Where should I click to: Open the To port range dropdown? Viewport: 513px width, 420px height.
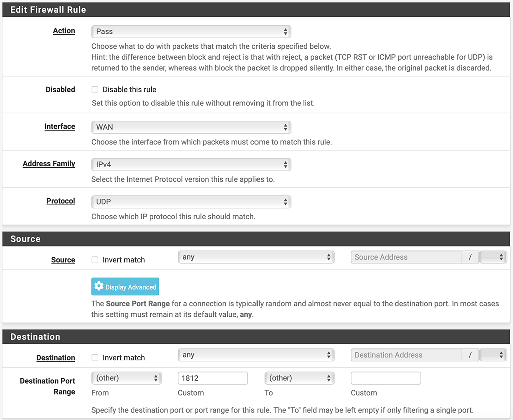click(299, 378)
